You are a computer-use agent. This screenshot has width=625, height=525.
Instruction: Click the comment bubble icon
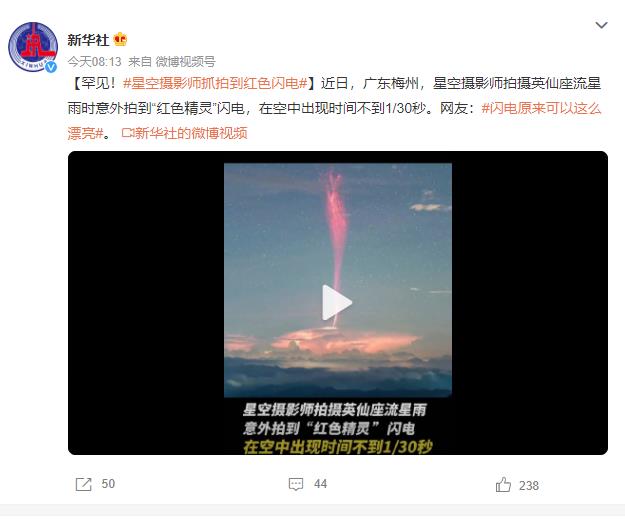(296, 484)
